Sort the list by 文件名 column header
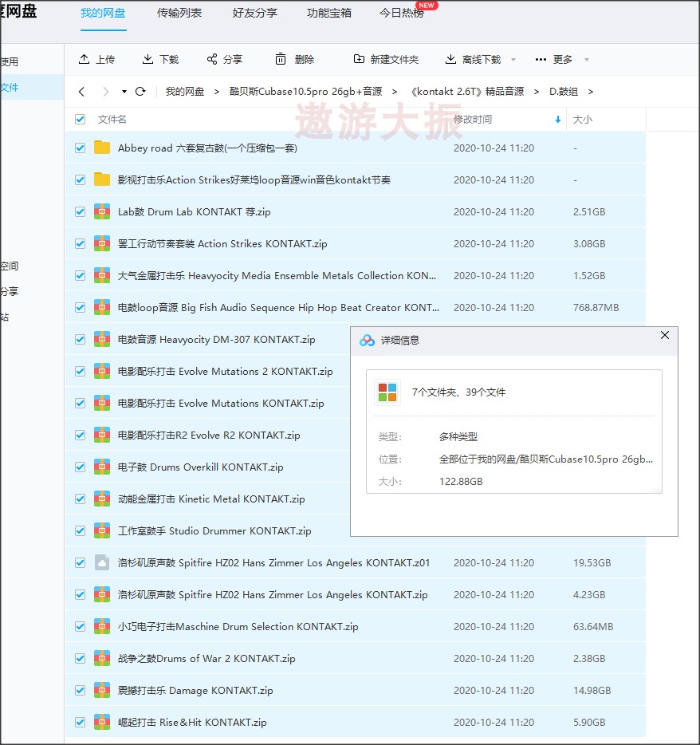The image size is (700, 745). pos(112,120)
